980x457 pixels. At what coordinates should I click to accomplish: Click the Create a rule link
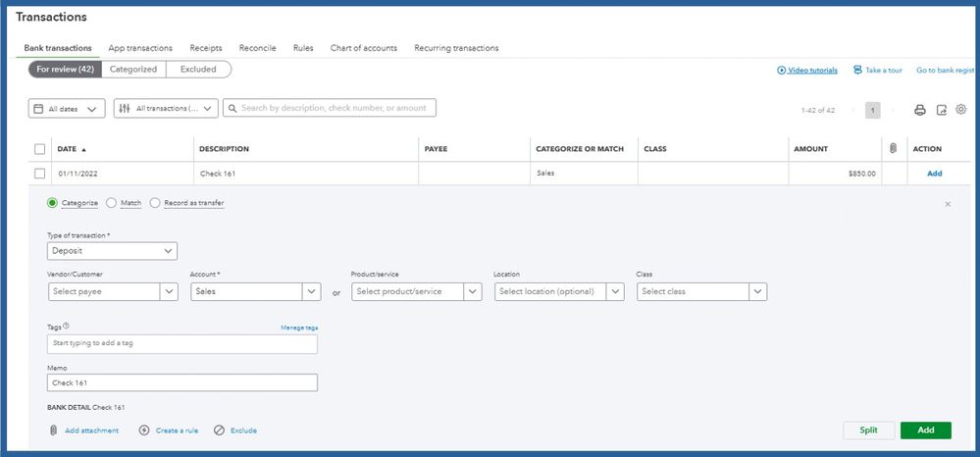(x=177, y=431)
